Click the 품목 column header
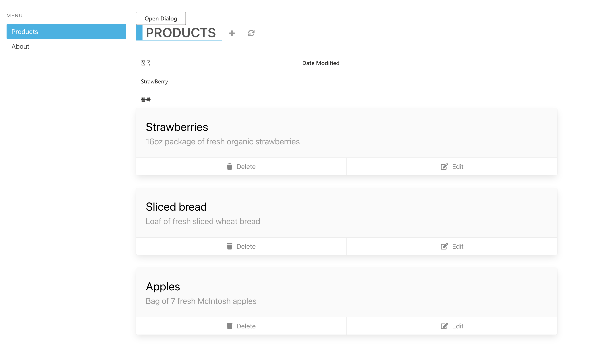The image size is (595, 364). (146, 63)
